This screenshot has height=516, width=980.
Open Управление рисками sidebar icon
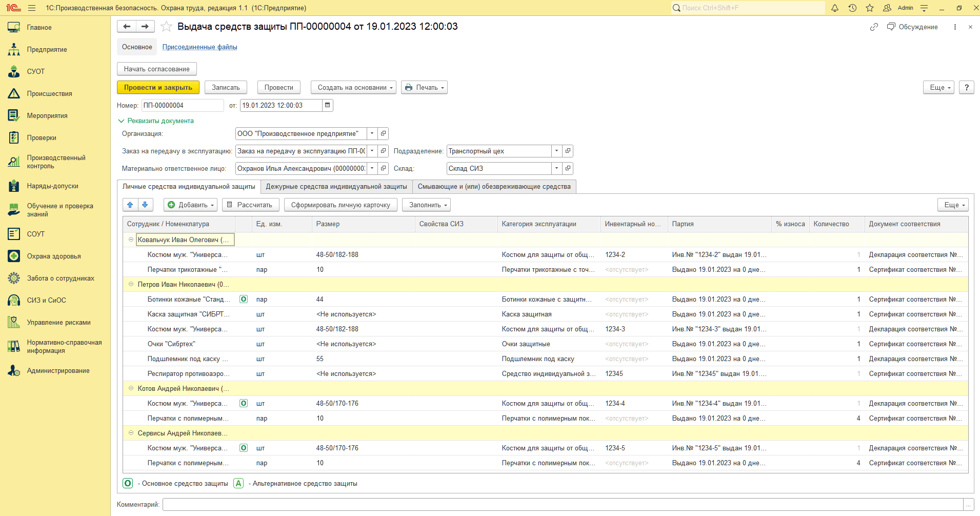[x=14, y=322]
